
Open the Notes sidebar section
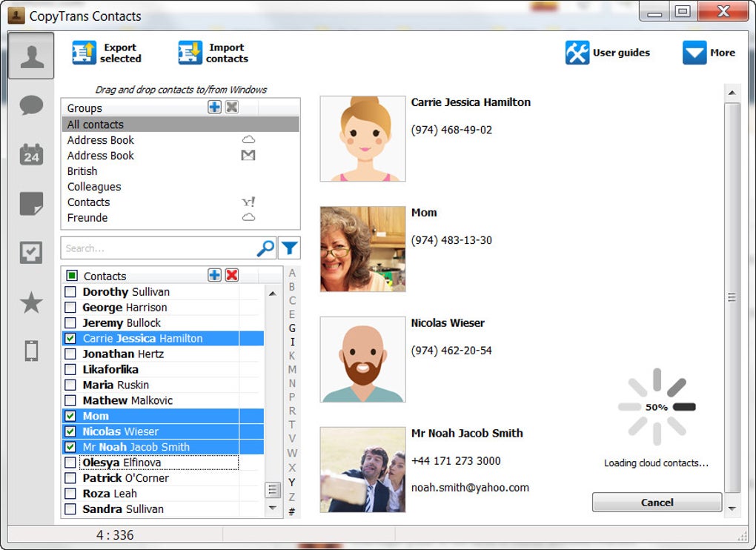pos(31,203)
